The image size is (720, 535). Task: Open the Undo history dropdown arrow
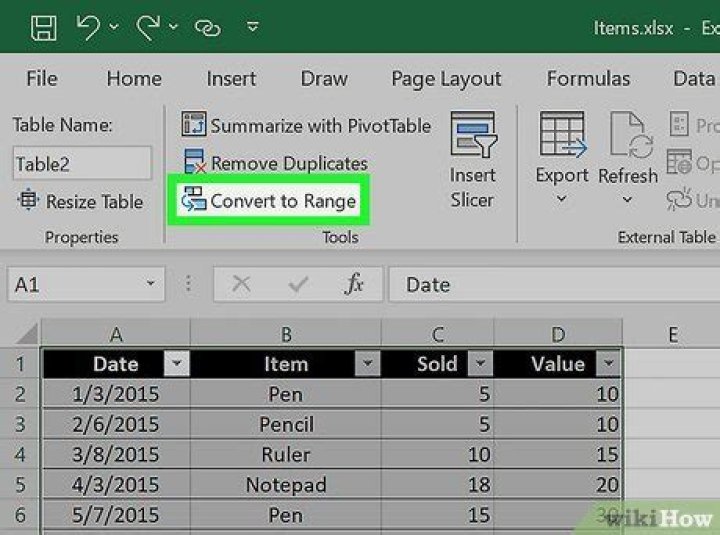tap(113, 27)
